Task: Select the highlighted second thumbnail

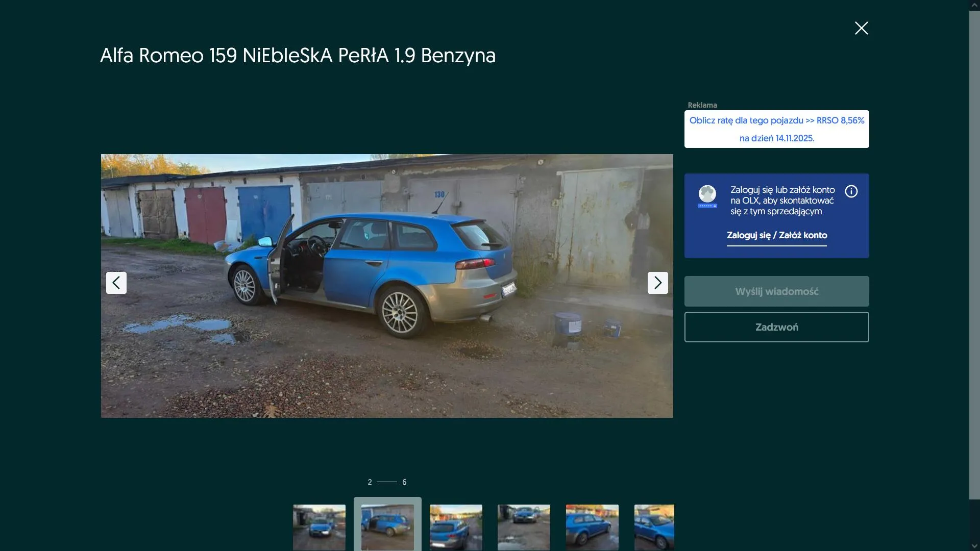Action: (387, 527)
